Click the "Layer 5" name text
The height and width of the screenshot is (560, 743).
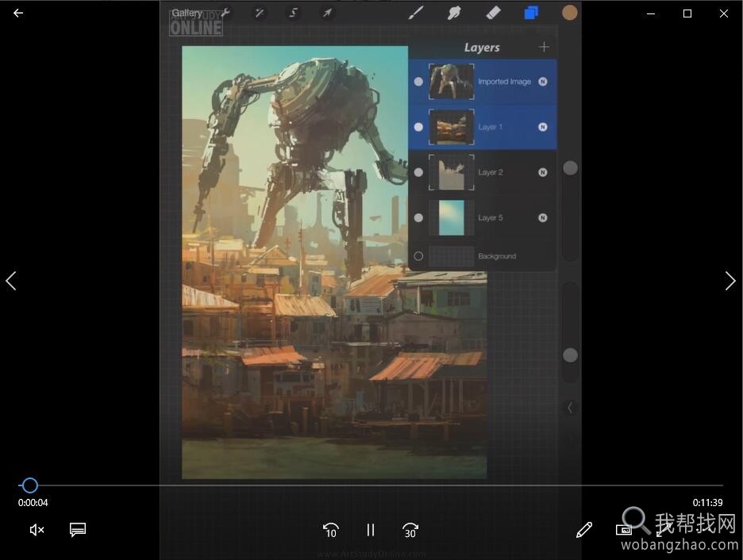click(491, 218)
